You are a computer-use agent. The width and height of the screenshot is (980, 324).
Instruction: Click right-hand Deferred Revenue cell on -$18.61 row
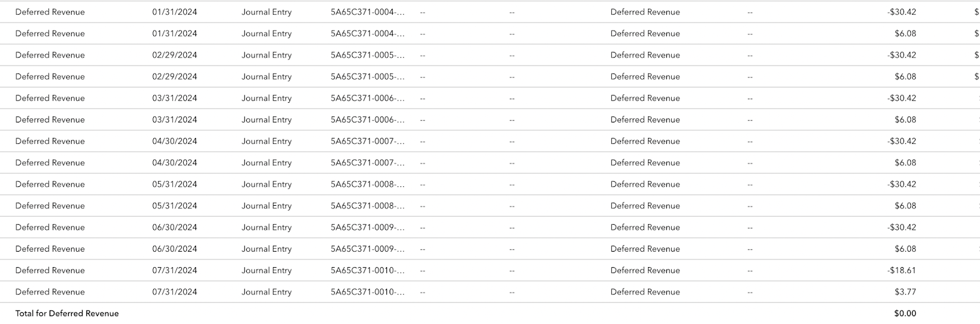(645, 270)
